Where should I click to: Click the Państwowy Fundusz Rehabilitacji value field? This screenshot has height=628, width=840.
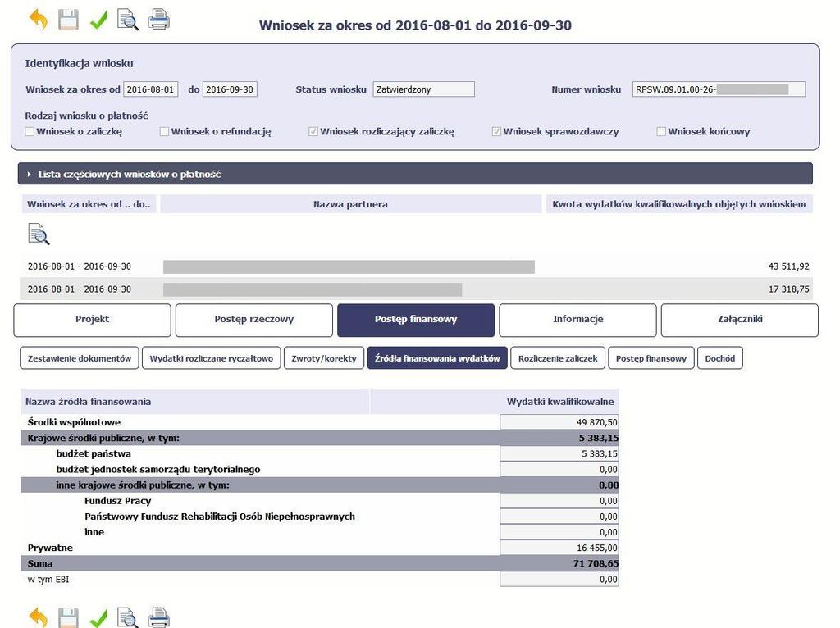[x=559, y=517]
